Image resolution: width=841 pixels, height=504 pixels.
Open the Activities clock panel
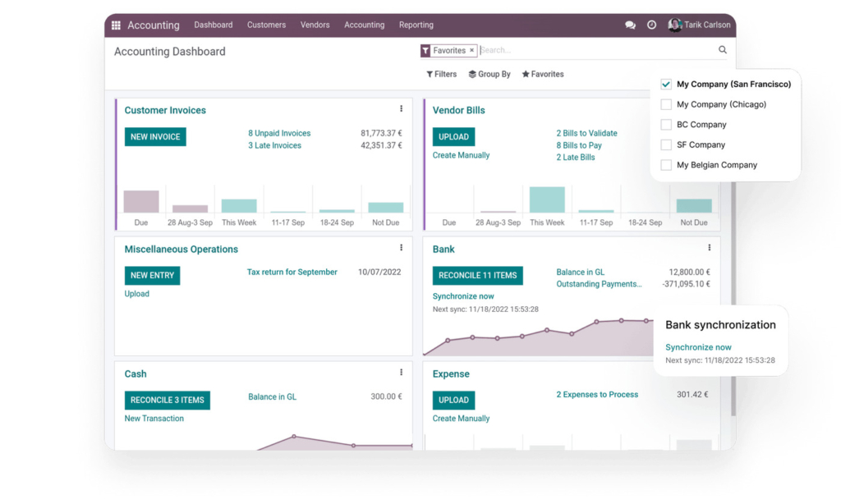click(x=651, y=25)
